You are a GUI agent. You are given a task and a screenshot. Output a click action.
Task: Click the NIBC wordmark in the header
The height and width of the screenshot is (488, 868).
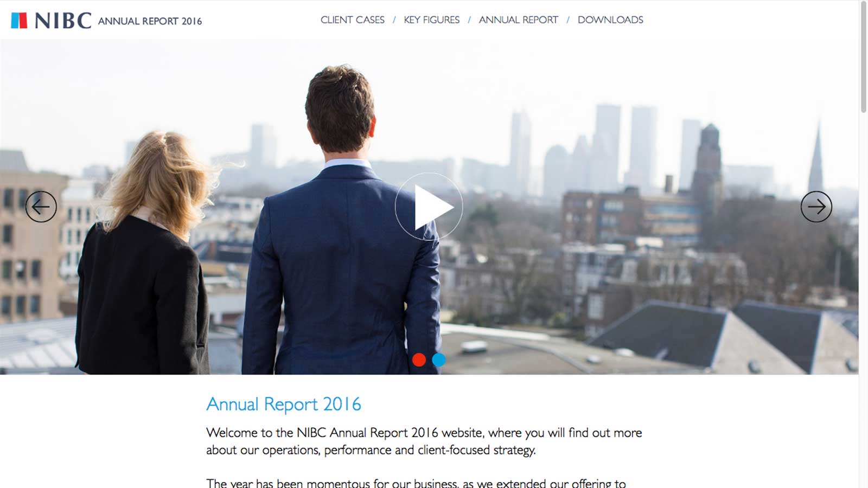[63, 21]
